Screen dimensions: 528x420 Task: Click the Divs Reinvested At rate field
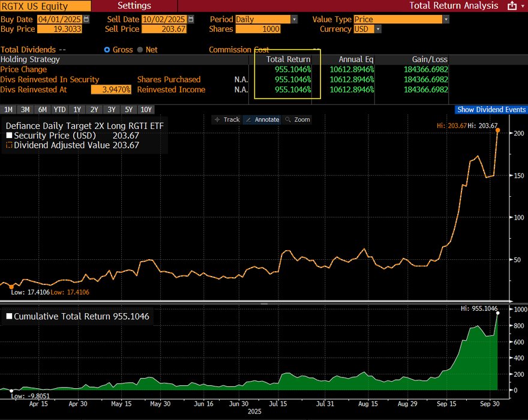[x=110, y=90]
